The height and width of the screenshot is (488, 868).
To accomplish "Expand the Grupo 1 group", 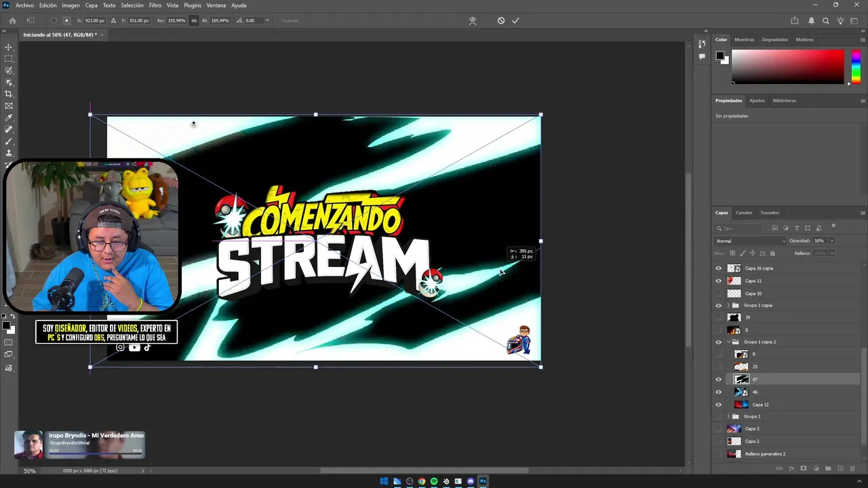I will point(728,416).
